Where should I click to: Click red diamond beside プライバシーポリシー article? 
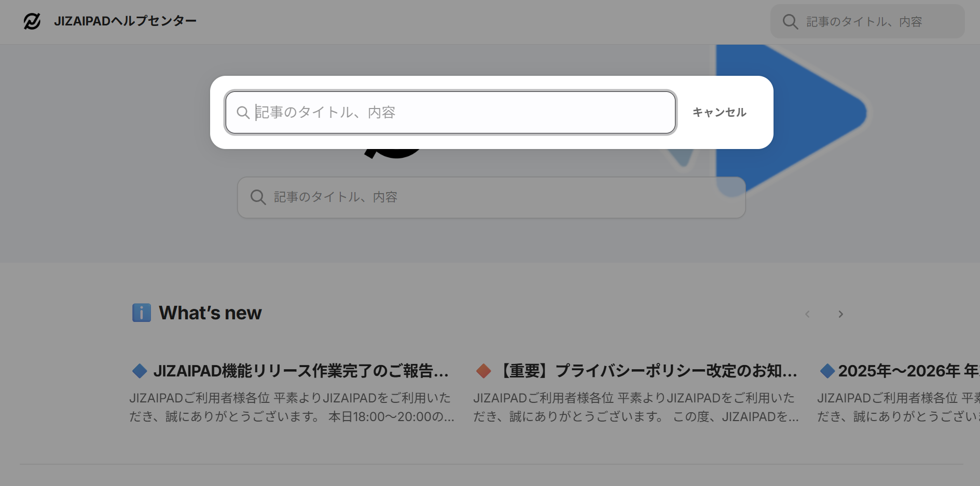pyautogui.click(x=484, y=371)
